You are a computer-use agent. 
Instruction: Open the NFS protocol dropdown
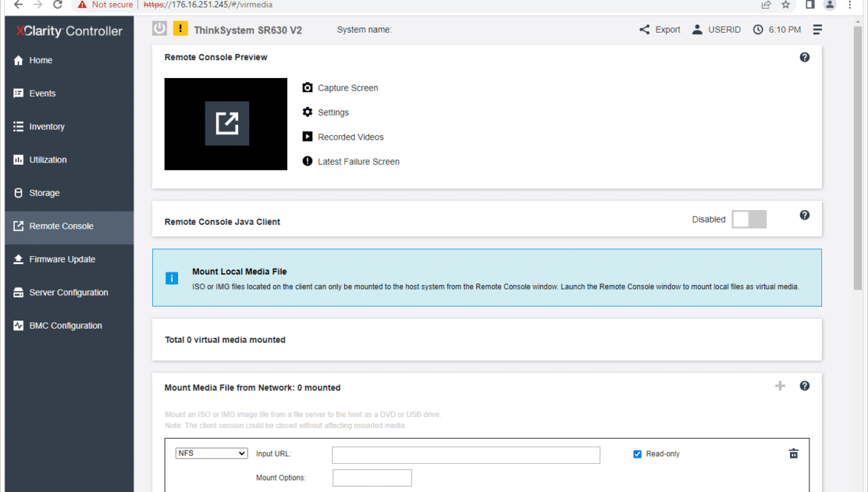point(211,453)
